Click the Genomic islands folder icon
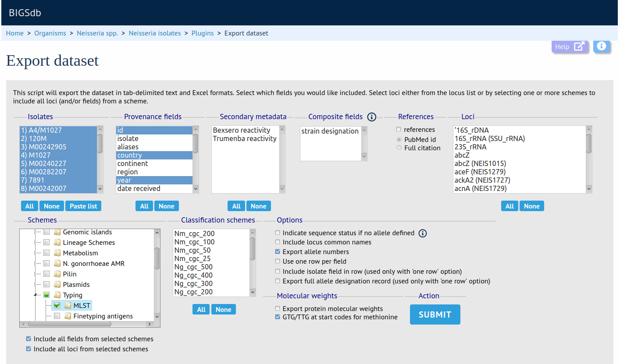Viewport: 620px width, 364px height. [57, 232]
